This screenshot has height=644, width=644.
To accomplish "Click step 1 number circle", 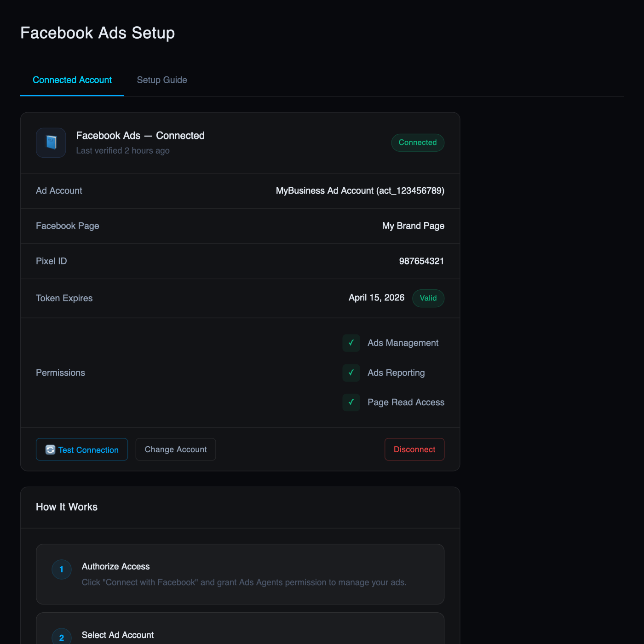I will (62, 569).
